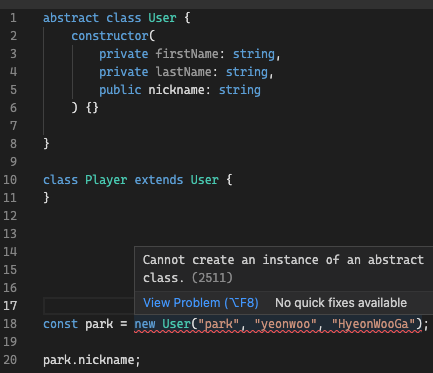Click 'park' variable on line 18
Screen dimensions: 433x373
coord(99,324)
